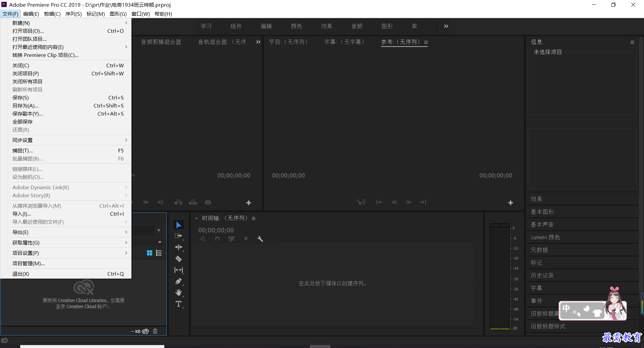644x348 pixels.
Task: Choose 打开项目(O)... menu entry
Action: point(66,31)
